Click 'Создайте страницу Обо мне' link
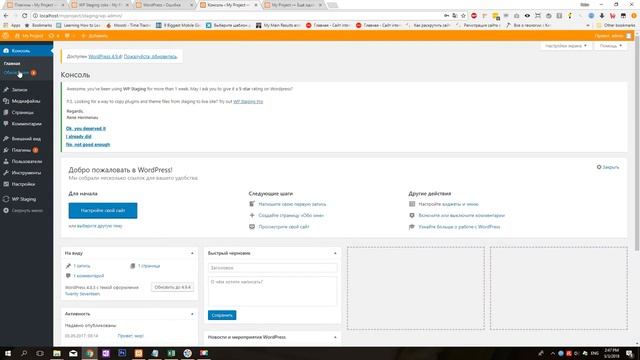Viewport: 640px width, 360px height. click(x=291, y=215)
